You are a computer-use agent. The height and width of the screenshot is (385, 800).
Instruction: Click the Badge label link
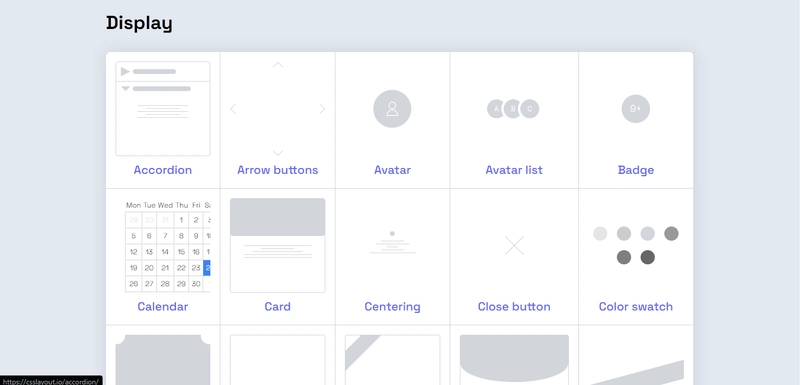(x=636, y=170)
